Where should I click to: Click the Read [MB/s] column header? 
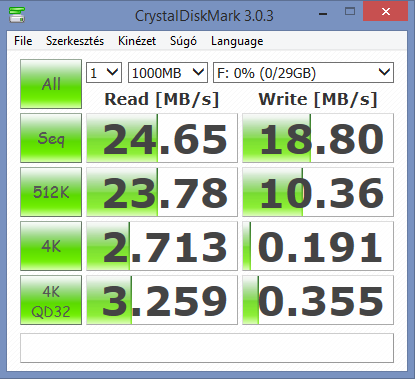tap(162, 99)
